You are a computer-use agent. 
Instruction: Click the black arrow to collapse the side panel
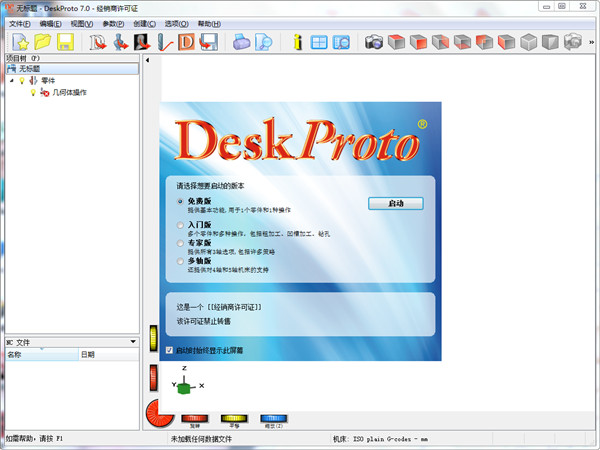147,60
